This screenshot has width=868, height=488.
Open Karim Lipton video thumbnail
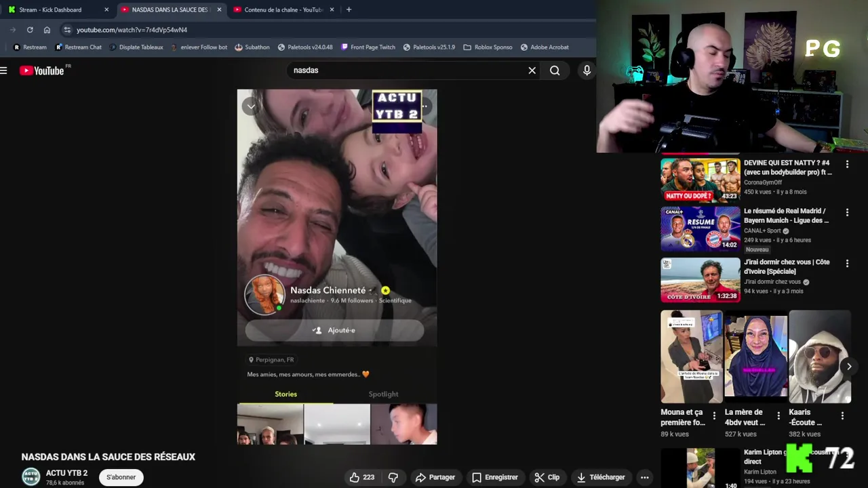[x=701, y=468]
